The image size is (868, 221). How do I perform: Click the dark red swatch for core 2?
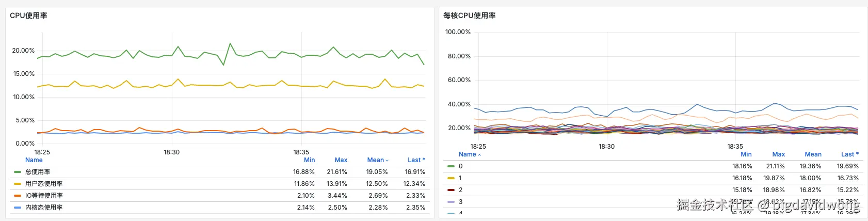pos(451,190)
